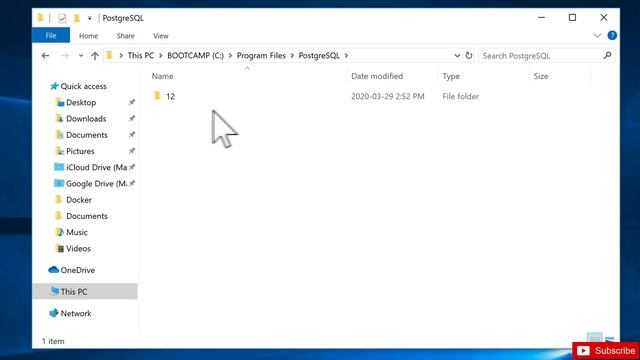Open the recent locations dropdown arrow
640x360 pixels.
81,56
